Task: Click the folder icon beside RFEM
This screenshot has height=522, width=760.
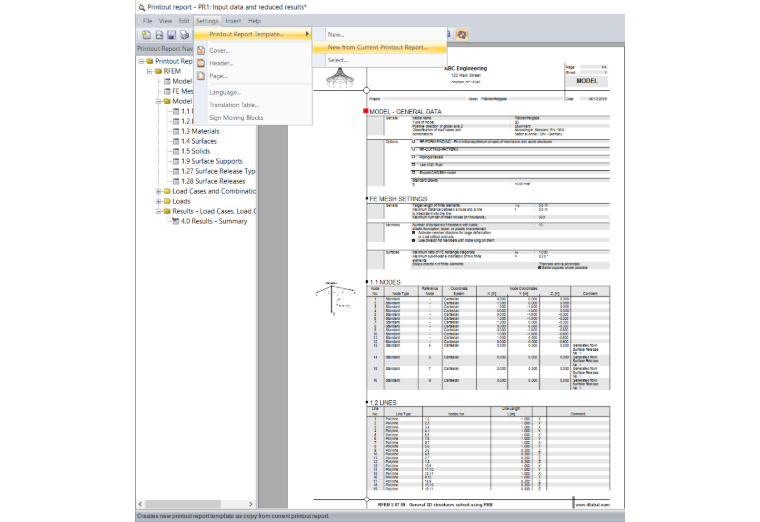Action: (158, 71)
